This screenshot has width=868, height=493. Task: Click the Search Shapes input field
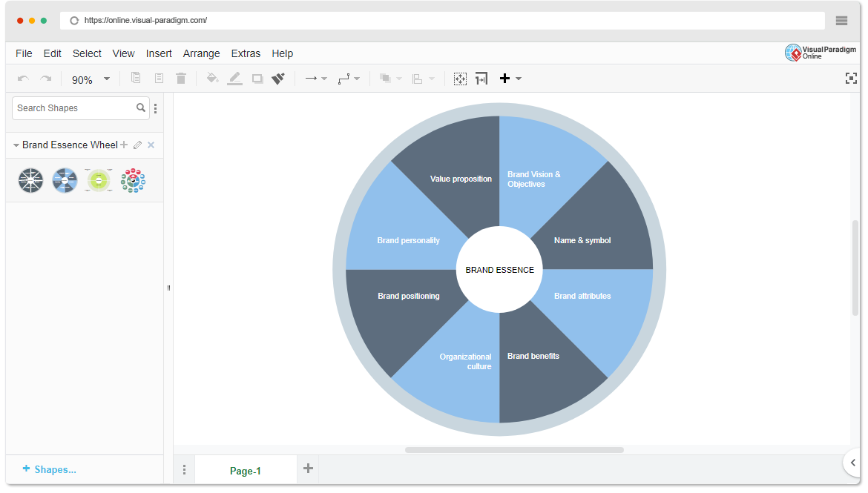74,107
